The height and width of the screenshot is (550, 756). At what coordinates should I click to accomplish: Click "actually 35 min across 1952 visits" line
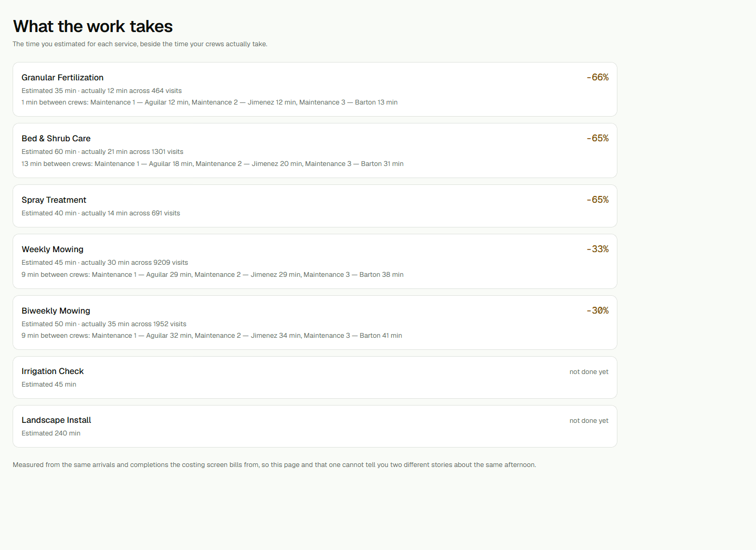[104, 324]
